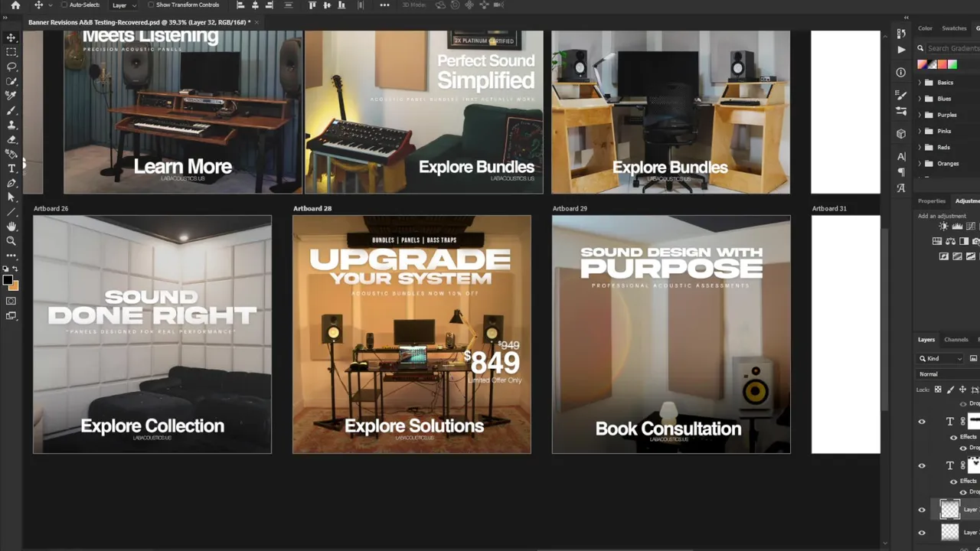Viewport: 980px width, 551px height.
Task: Select the Rectangular Marquee tool
Action: (x=11, y=52)
